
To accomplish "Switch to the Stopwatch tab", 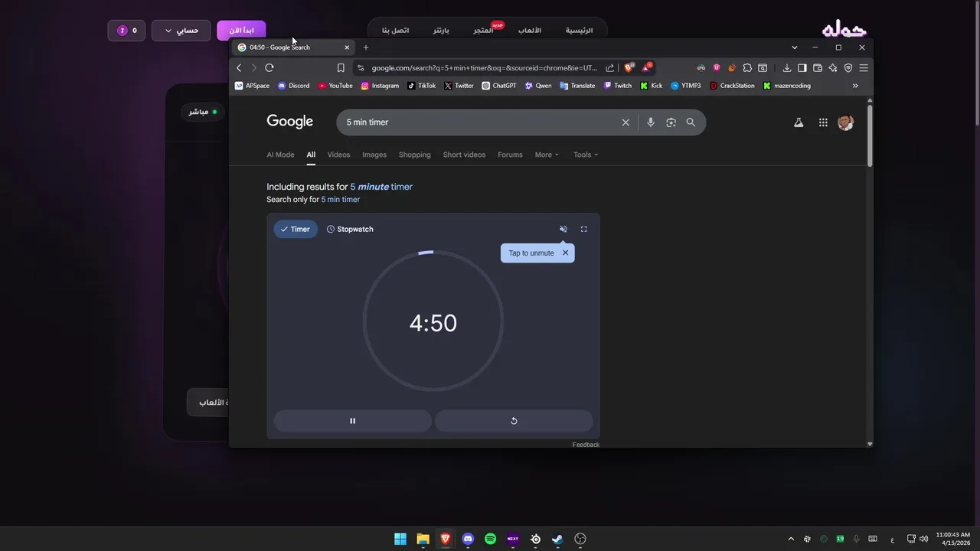I will [350, 229].
